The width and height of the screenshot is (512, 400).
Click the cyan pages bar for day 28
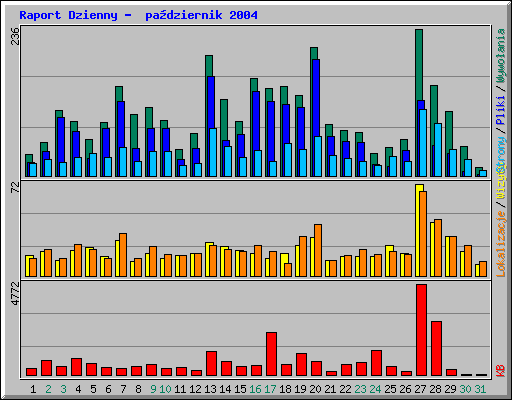coord(438,150)
